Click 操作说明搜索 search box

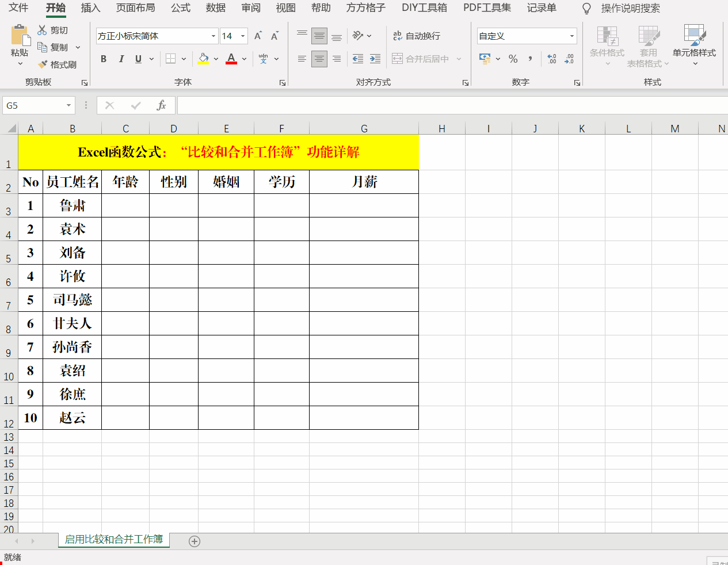[630, 8]
